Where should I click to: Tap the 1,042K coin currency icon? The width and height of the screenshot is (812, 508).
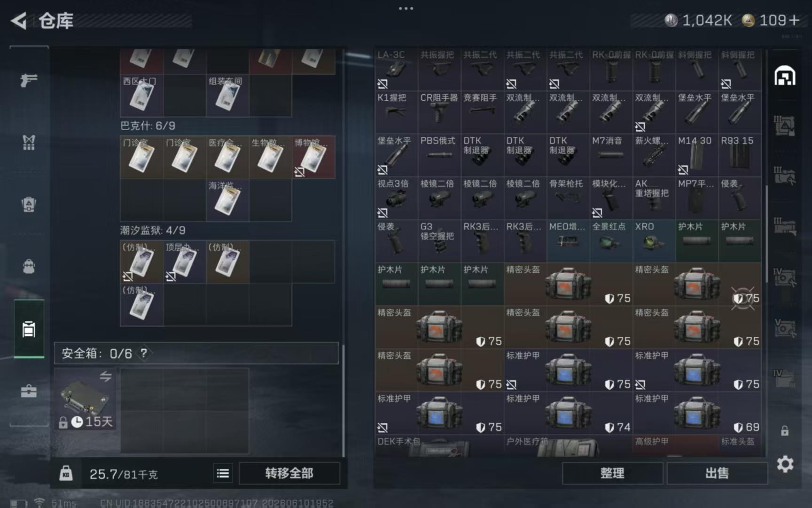pos(671,20)
